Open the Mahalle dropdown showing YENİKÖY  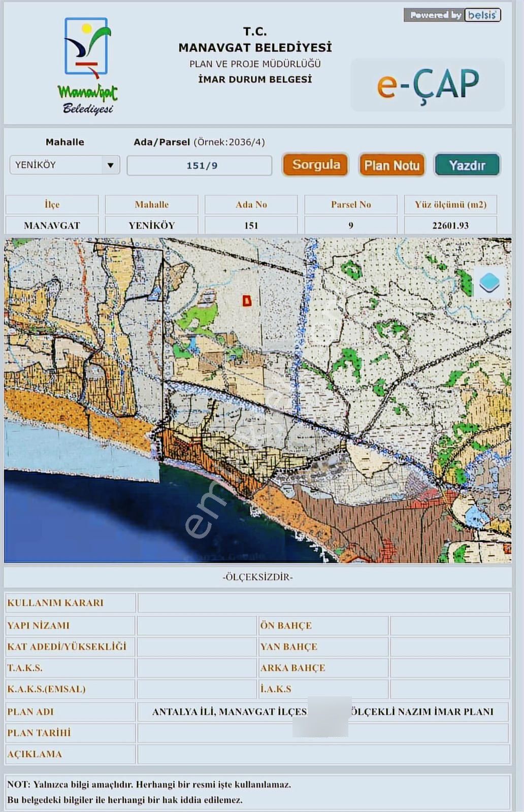tap(64, 165)
